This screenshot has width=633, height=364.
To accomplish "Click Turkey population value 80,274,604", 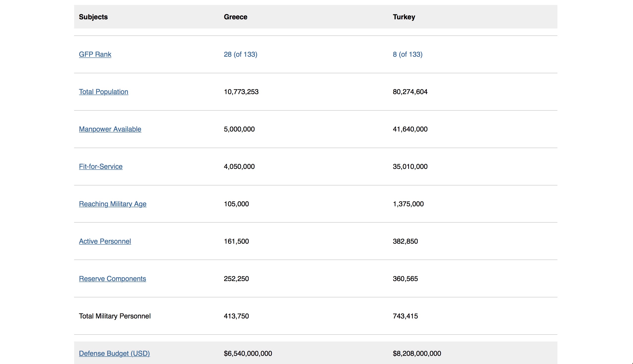I will 410,92.
